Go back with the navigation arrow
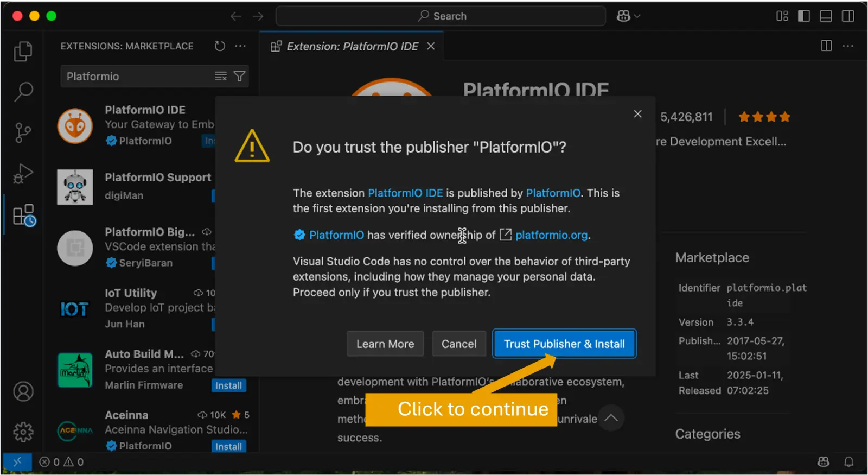 point(235,16)
